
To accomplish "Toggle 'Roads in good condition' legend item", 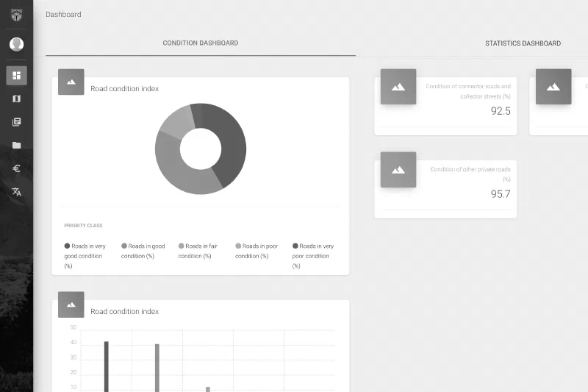I will (143, 251).
